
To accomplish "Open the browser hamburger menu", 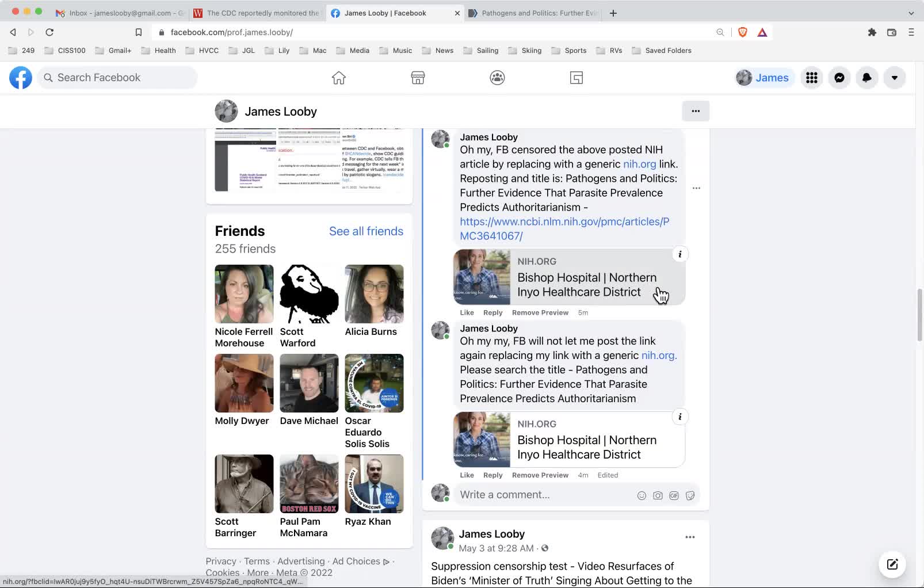I will pos(911,32).
